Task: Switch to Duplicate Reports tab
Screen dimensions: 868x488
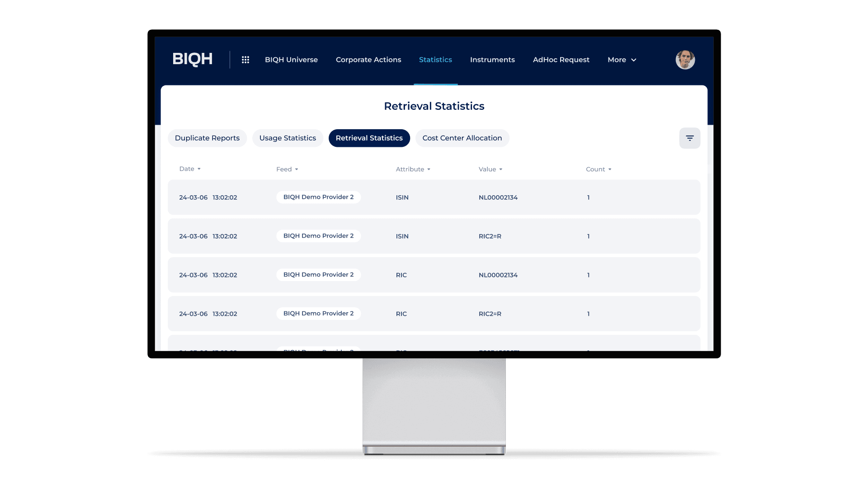Action: 207,138
